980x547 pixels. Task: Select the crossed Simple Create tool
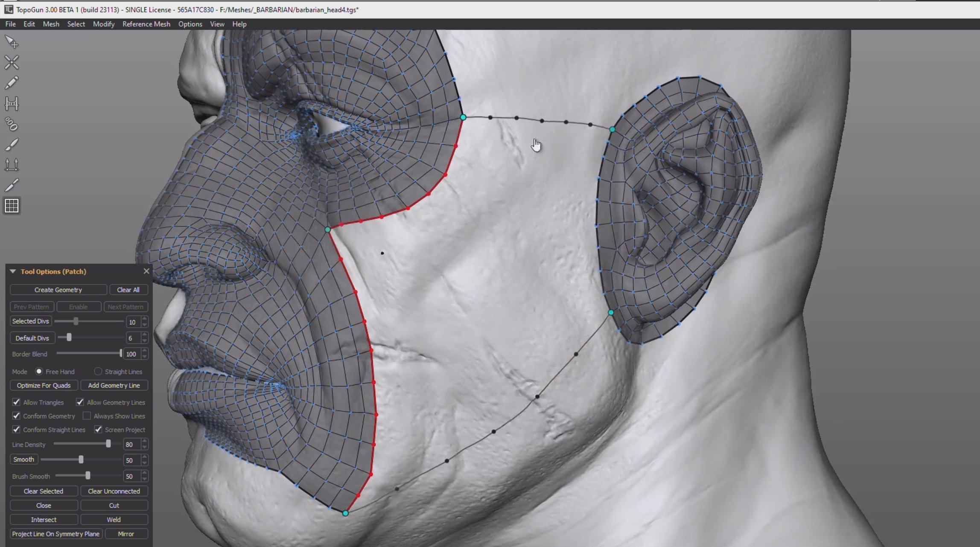[x=12, y=62]
